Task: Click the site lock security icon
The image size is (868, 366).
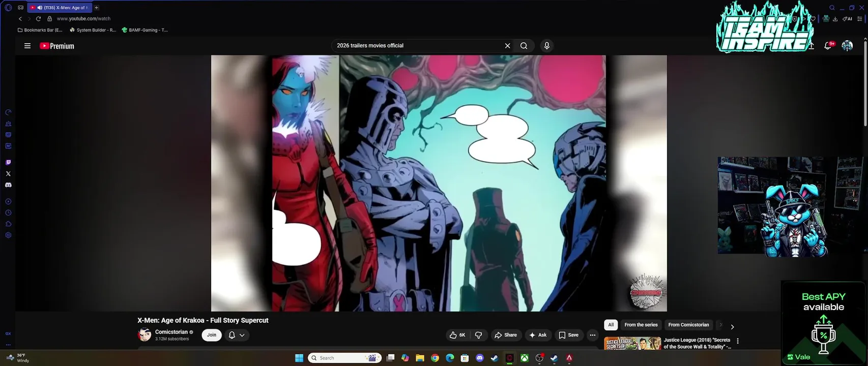Action: (49, 19)
